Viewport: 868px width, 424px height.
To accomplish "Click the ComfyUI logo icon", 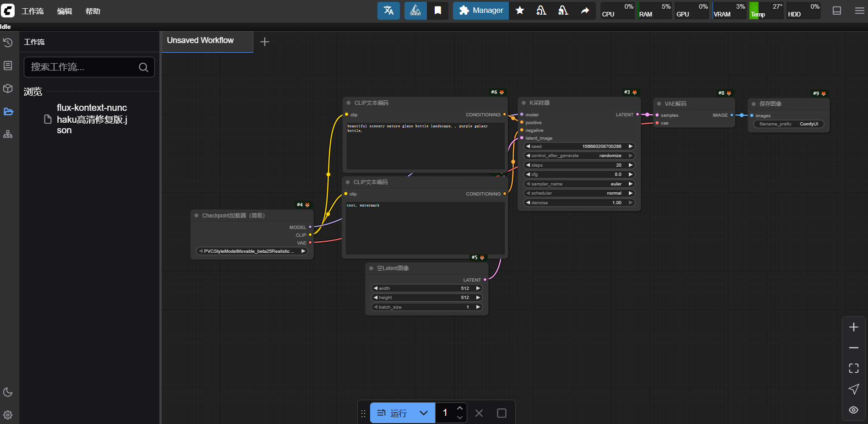I will tap(8, 11).
